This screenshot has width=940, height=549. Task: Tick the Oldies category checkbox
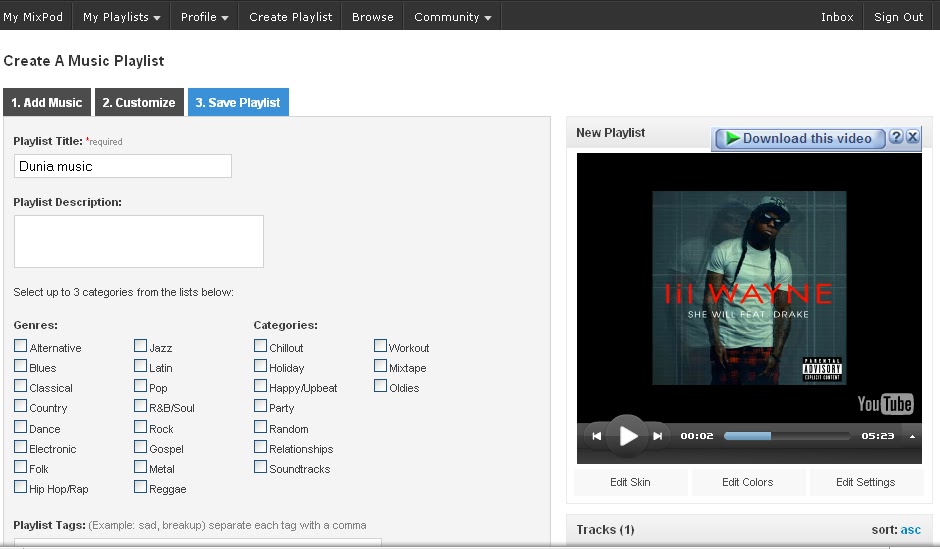coord(380,386)
